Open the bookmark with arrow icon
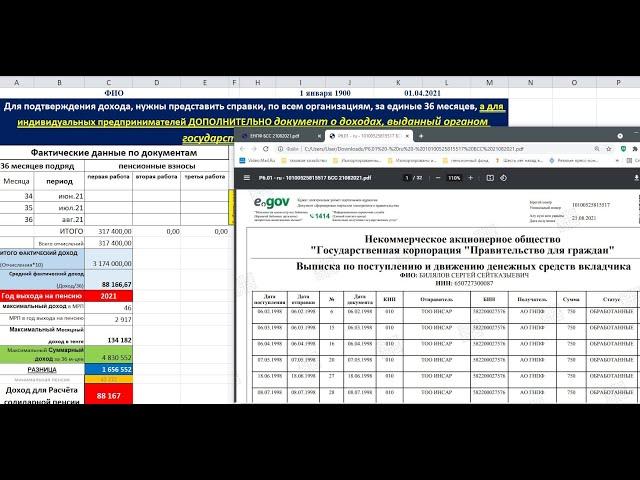This screenshot has width=640, height=480. click(519, 160)
